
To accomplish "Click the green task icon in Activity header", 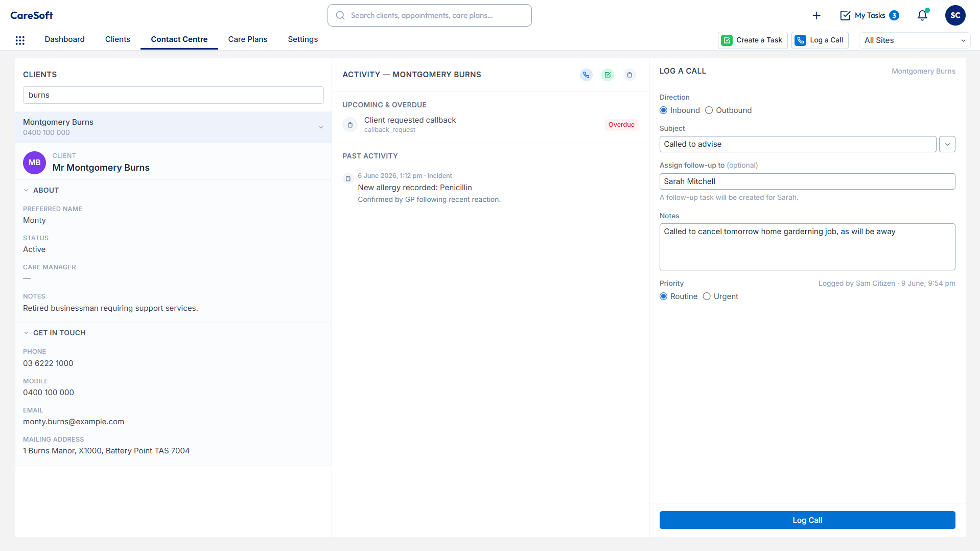I will [x=608, y=75].
